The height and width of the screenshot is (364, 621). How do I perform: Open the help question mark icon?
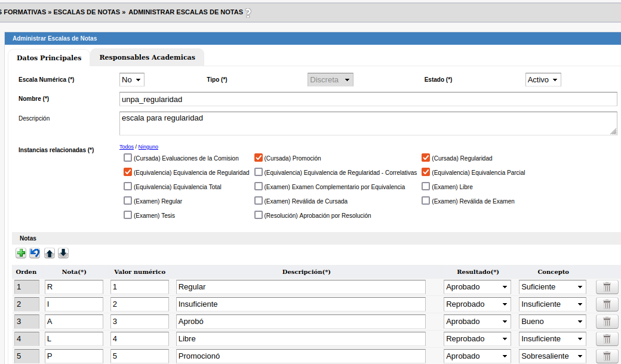(x=248, y=13)
